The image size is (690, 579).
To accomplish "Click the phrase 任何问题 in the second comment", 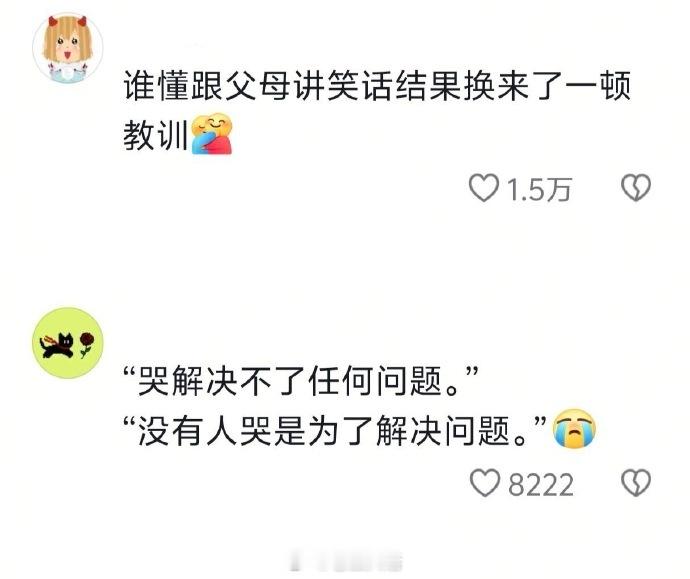I will click(x=374, y=381).
